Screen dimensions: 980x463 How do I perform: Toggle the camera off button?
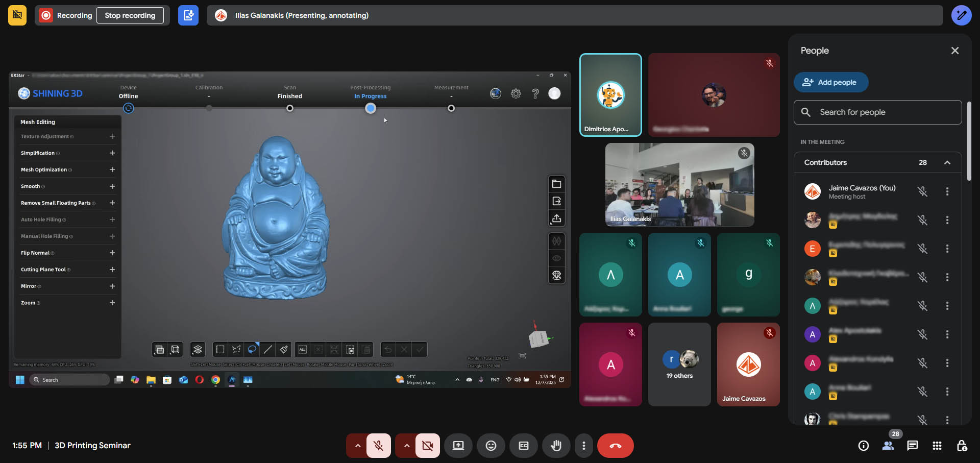(427, 446)
